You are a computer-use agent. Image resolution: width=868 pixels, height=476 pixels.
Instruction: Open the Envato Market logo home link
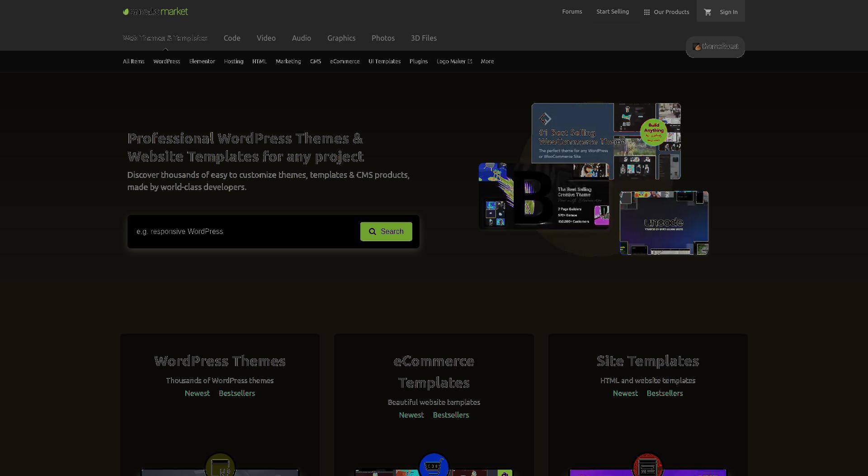click(155, 12)
